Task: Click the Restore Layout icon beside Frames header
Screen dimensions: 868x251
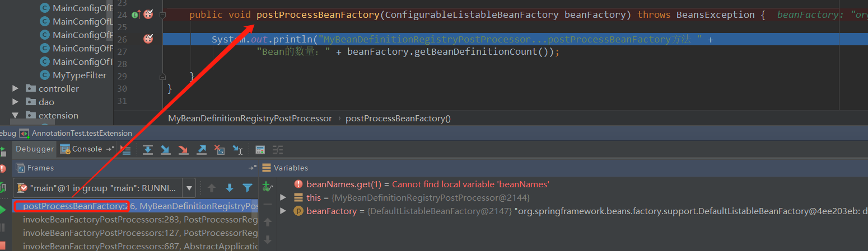Action: coord(251,168)
